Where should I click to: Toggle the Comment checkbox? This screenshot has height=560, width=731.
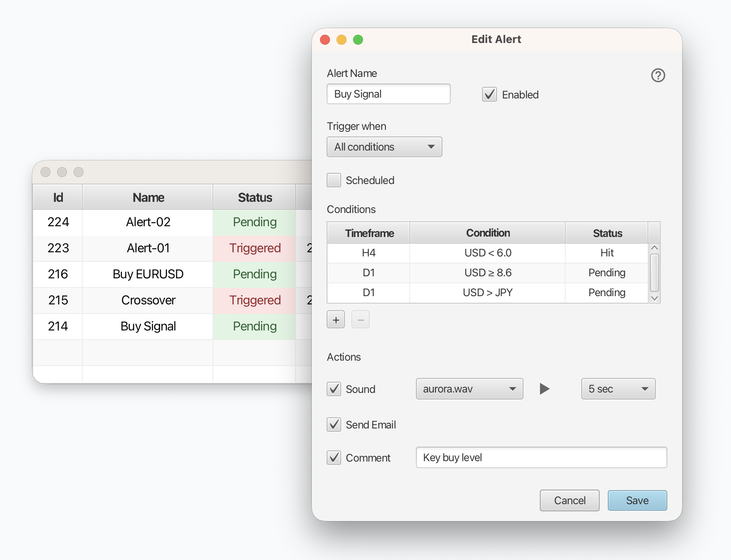[x=334, y=457]
